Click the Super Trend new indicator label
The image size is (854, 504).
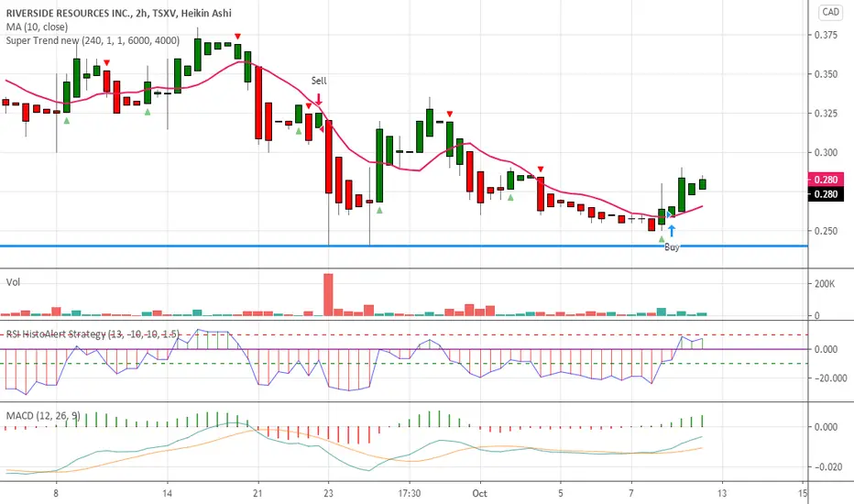[x=93, y=40]
